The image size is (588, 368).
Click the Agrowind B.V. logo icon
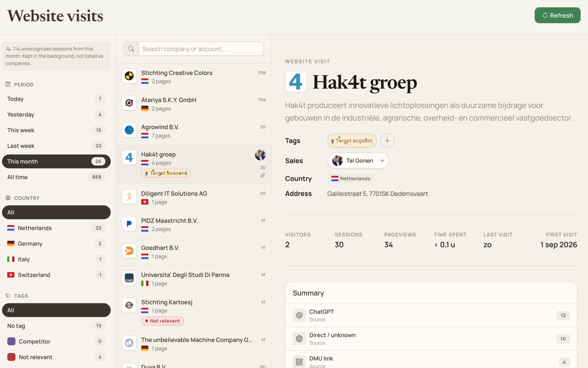tap(129, 130)
